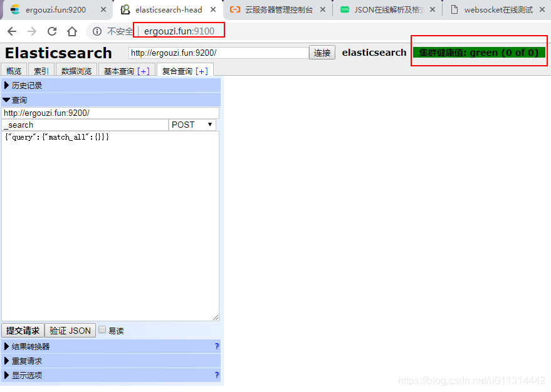Click the 提交请求 submit request button
Screen dimensions: 551x392
click(23, 331)
